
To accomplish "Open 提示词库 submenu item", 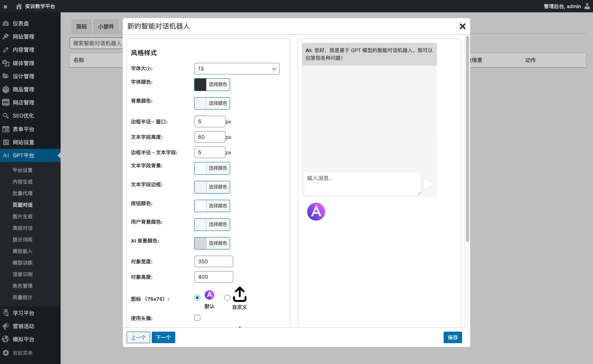I will coord(22,239).
